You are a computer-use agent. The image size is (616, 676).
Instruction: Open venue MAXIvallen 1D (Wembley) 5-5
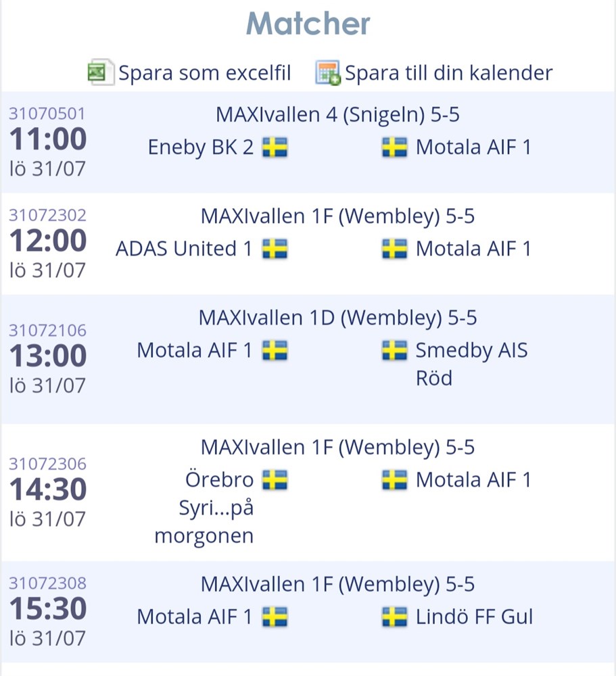click(338, 318)
